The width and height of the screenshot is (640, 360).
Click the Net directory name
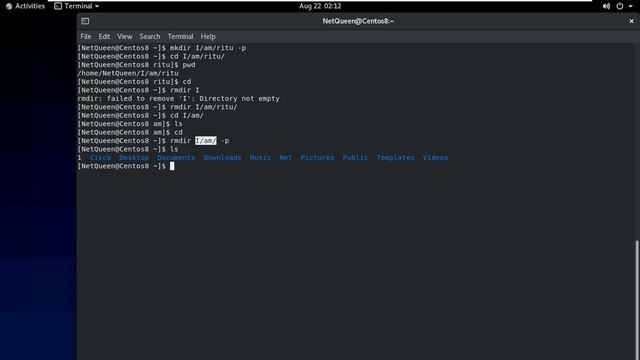click(286, 158)
